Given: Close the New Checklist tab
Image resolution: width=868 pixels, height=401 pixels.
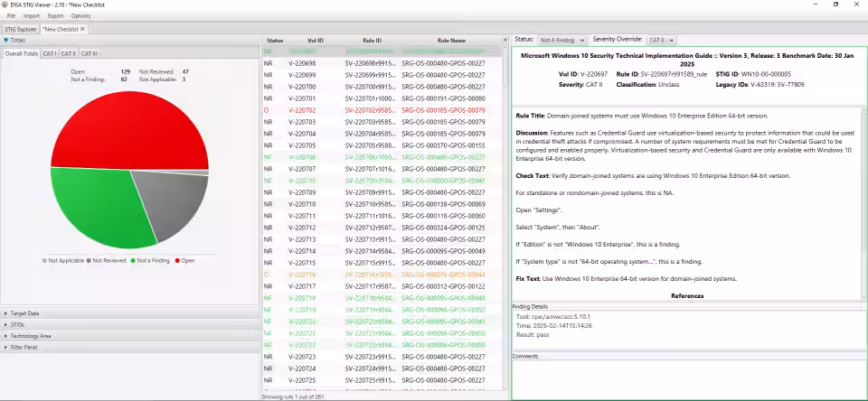Looking at the screenshot, I should coord(82,29).
